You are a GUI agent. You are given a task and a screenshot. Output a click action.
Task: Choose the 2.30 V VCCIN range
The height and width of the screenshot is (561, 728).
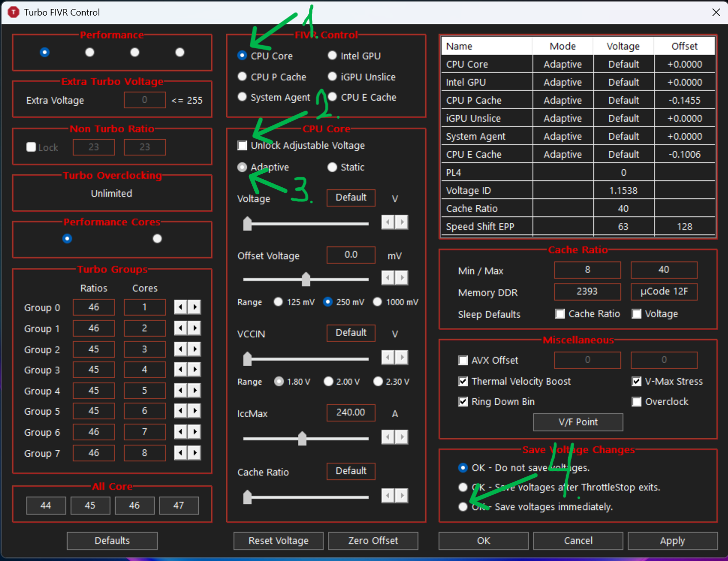pos(378,382)
